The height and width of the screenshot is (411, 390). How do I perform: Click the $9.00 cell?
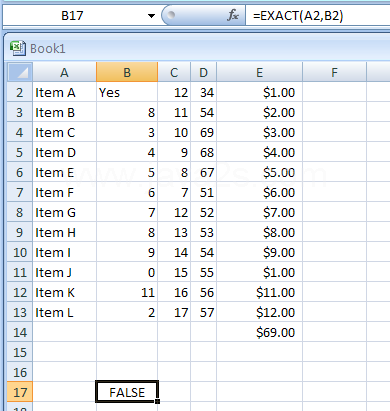(259, 252)
